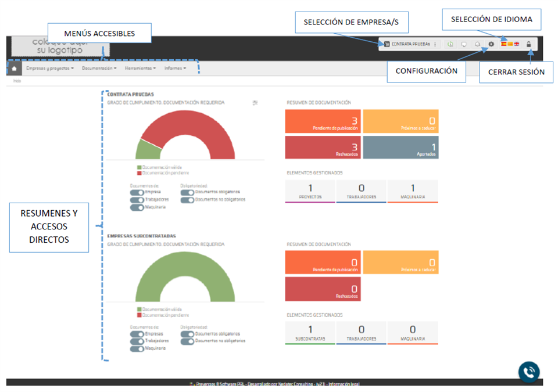
Task: Toggle Trabajadores switch under Contrata Pruebas
Action: tap(137, 200)
